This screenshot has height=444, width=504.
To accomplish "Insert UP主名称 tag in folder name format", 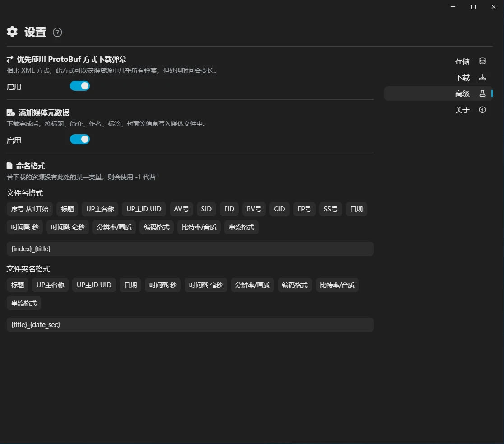I will pos(51,285).
